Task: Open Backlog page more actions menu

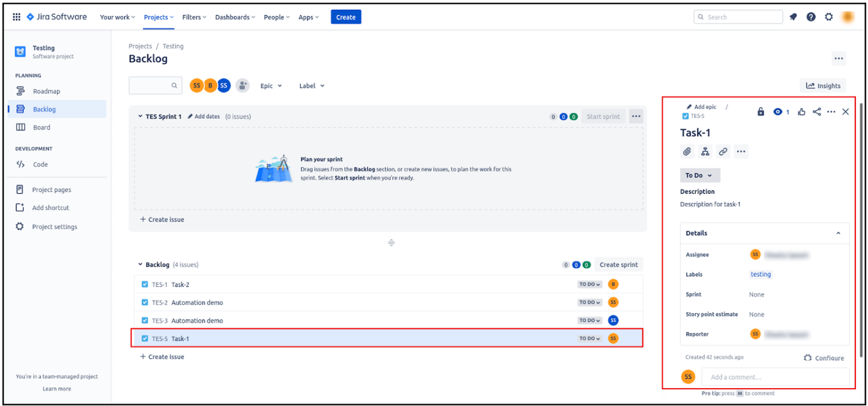Action: pos(839,59)
